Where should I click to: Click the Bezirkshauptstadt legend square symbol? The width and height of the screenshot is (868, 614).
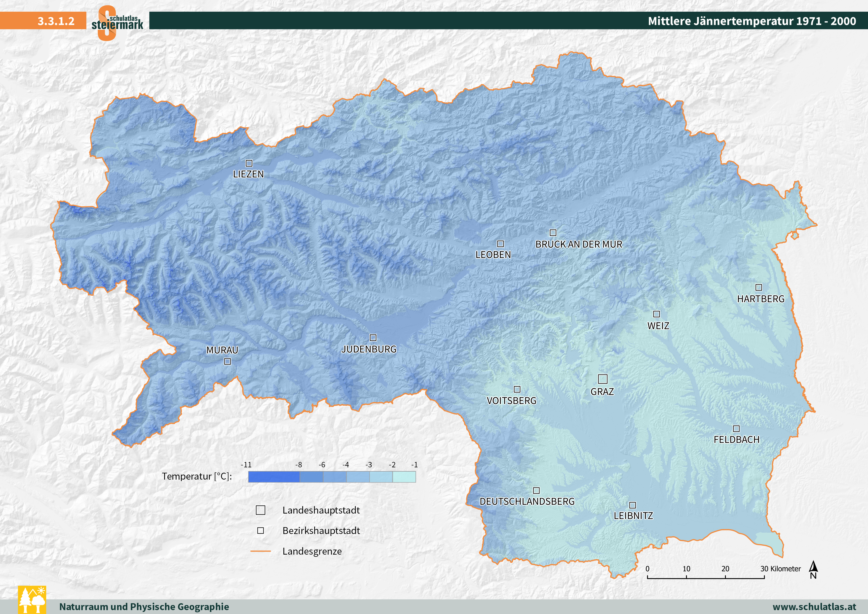(x=261, y=530)
